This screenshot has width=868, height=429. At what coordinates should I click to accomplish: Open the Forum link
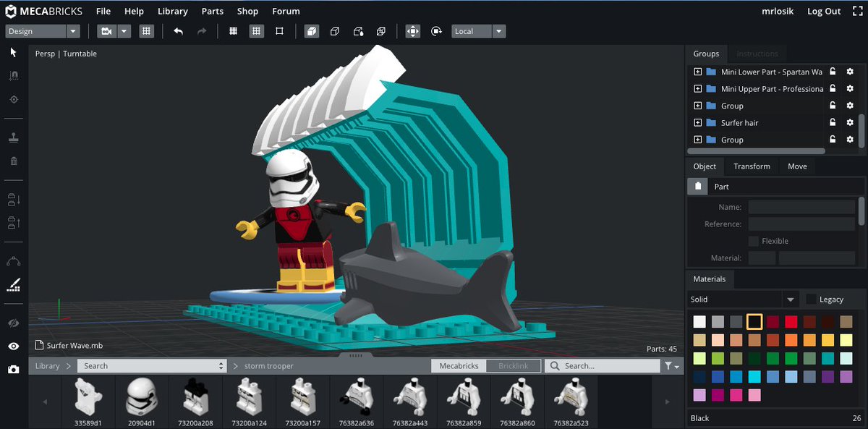click(x=286, y=11)
